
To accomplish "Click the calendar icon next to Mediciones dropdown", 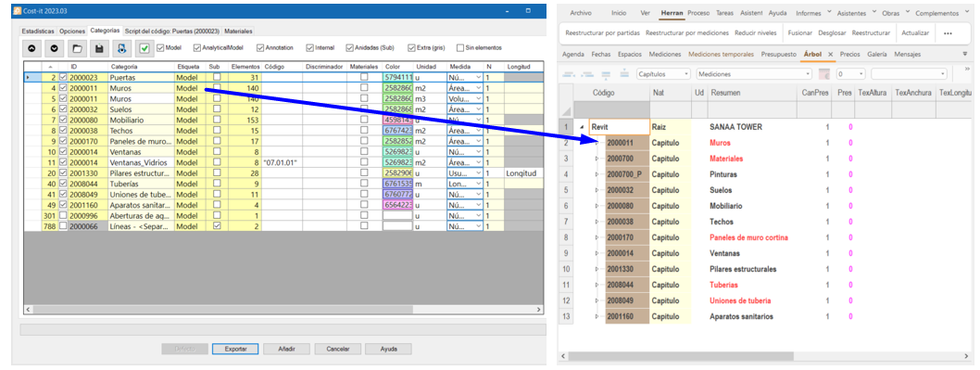I will tap(823, 74).
